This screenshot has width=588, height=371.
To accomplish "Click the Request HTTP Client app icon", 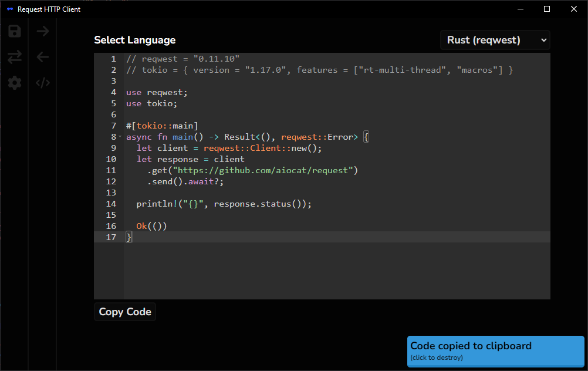I will 10,9.
